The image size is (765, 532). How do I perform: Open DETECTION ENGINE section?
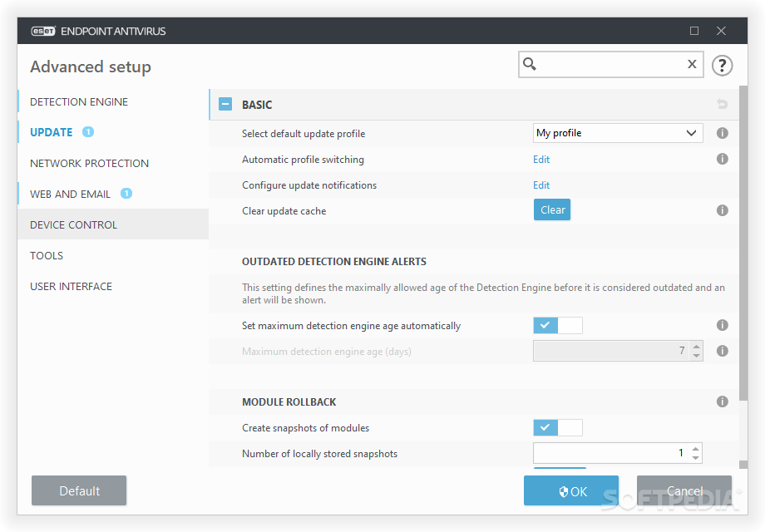(79, 102)
